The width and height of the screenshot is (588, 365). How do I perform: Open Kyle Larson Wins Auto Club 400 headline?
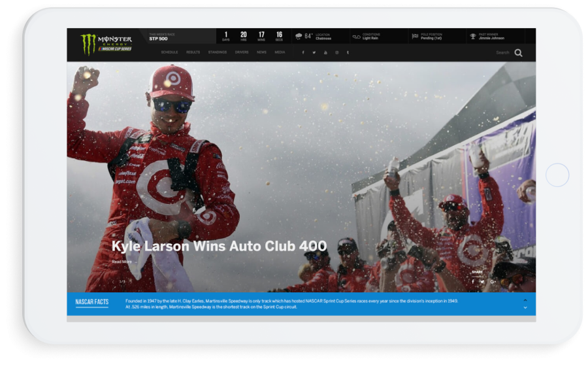point(220,247)
